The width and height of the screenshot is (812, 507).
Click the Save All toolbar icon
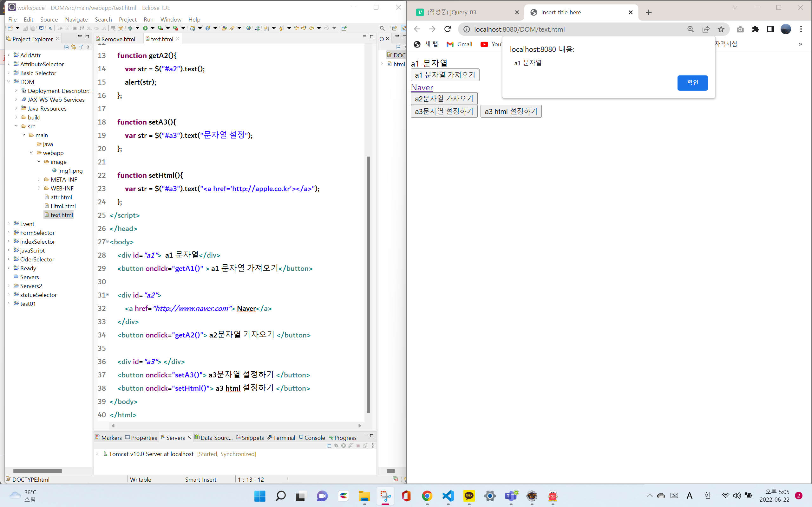point(32,29)
